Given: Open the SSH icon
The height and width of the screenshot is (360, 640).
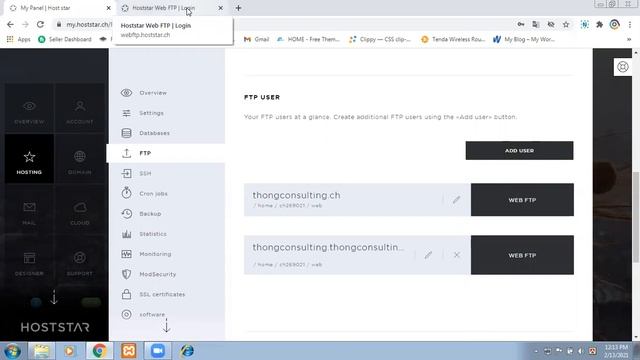Looking at the screenshot, I should [127, 173].
